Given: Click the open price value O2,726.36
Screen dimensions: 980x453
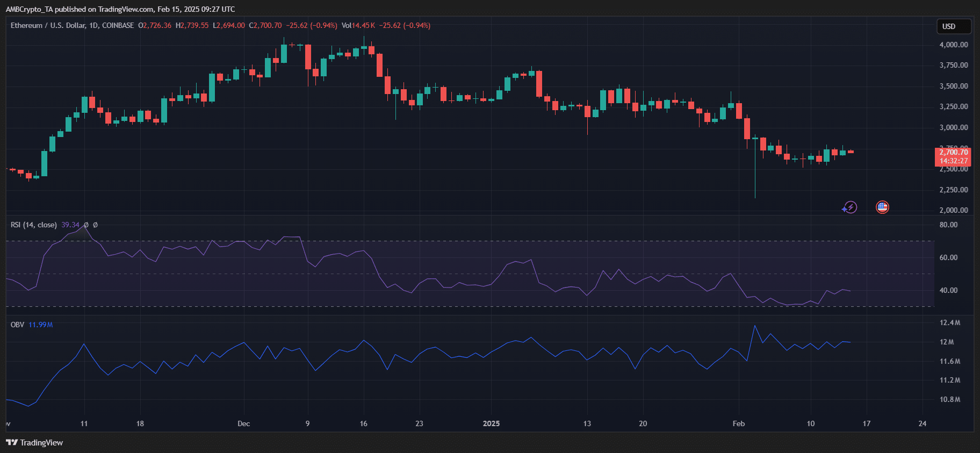Looking at the screenshot, I should 155,25.
